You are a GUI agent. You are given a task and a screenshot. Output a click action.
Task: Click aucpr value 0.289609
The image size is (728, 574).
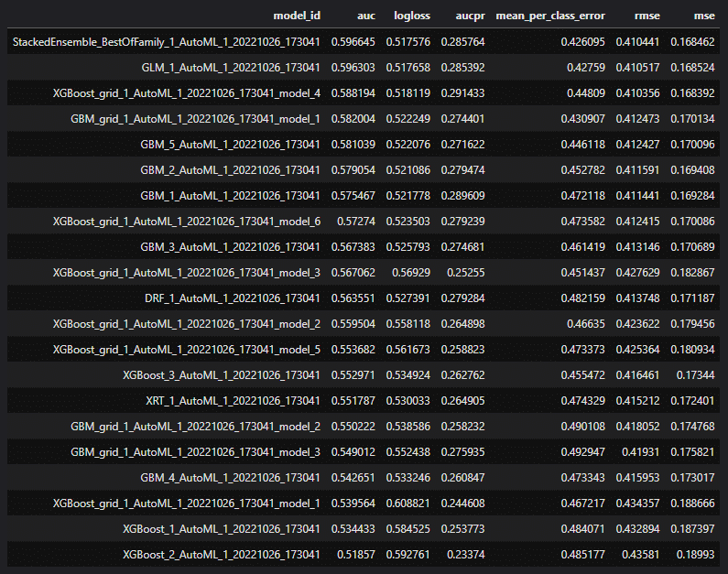[x=462, y=196]
